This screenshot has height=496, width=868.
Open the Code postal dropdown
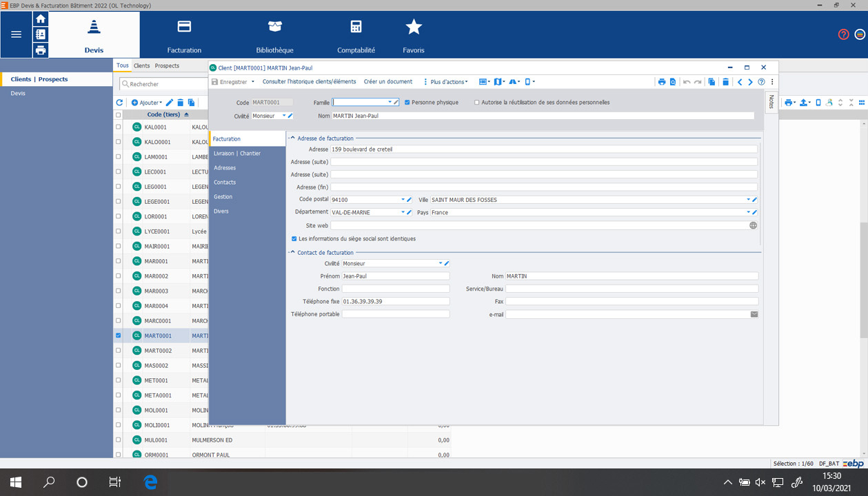point(403,200)
